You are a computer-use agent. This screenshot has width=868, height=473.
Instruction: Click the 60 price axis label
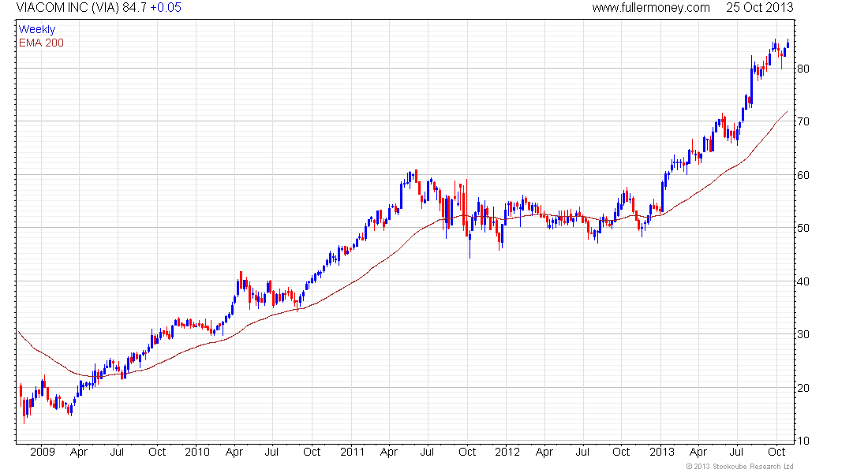tap(803, 175)
